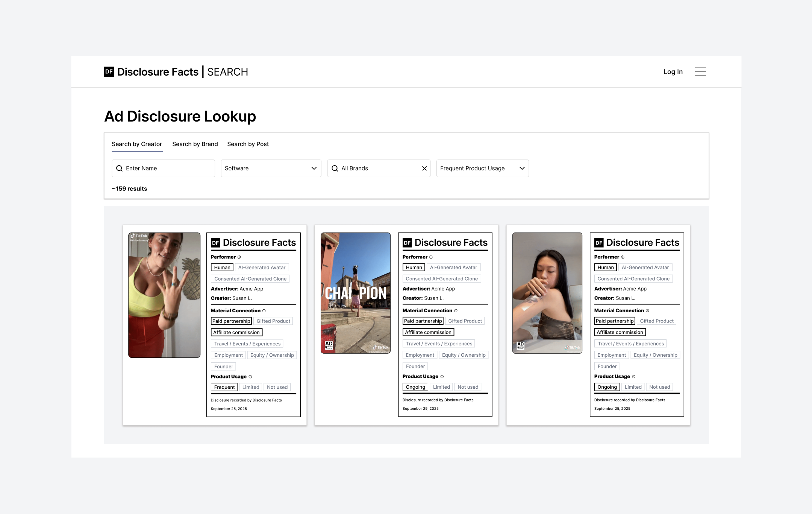This screenshot has width=812, height=514.
Task: Switch to Search by Brand tab
Action: [195, 144]
